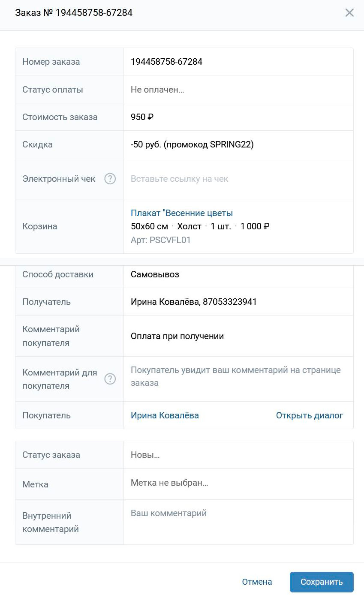Open the Статус оплаты dropdown showing Не оплачен
The height and width of the screenshot is (595, 364).
(238, 90)
